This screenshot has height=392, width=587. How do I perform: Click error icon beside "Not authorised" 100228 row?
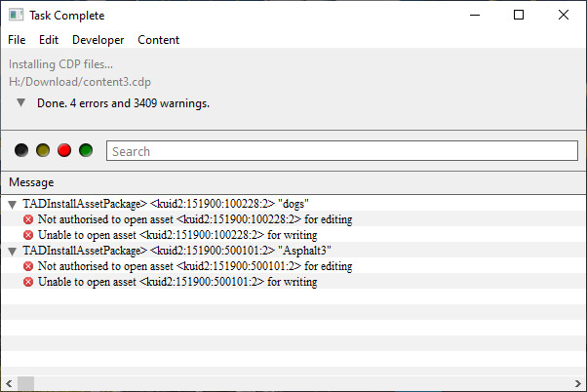coord(28,219)
